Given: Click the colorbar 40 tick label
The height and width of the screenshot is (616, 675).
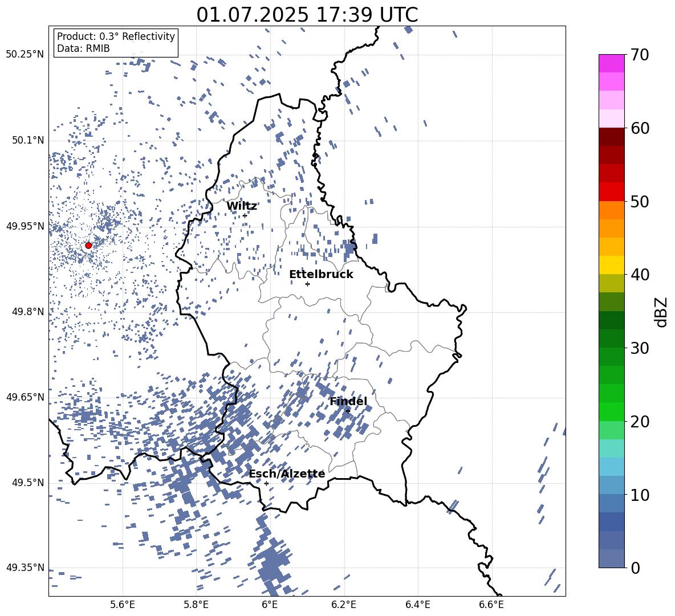Looking at the screenshot, I should point(640,275).
